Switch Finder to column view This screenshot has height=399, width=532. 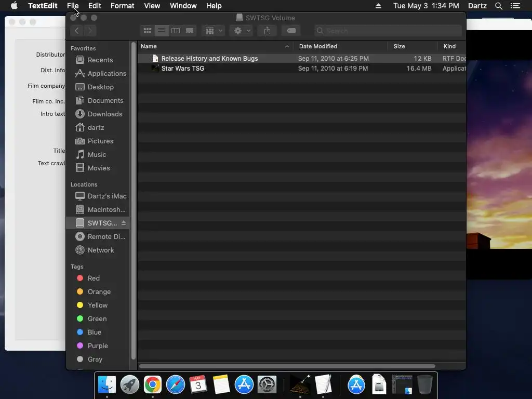pos(176,31)
